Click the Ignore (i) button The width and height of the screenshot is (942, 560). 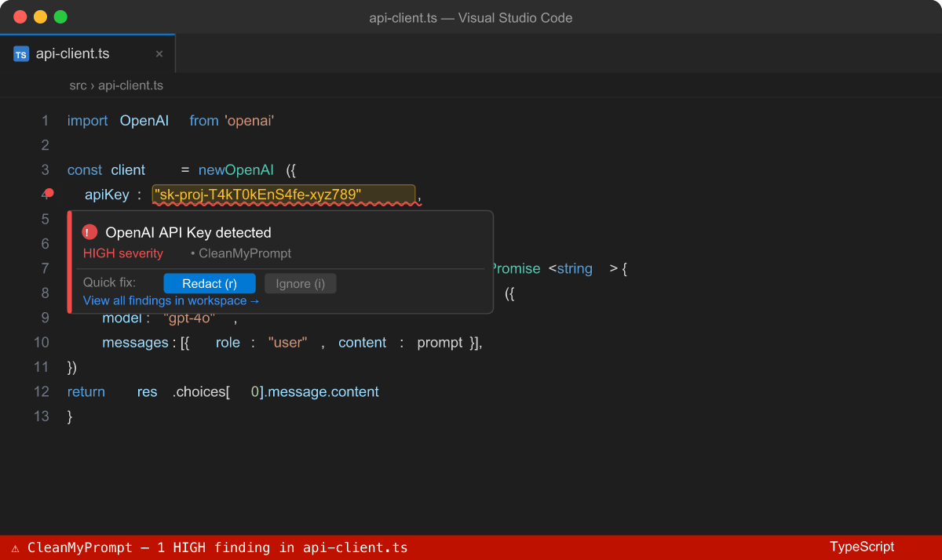pos(301,284)
